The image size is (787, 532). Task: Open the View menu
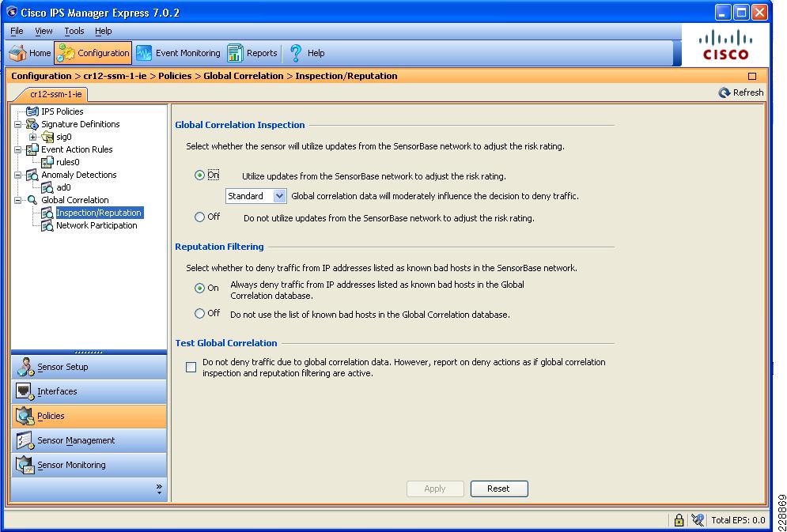[x=44, y=31]
